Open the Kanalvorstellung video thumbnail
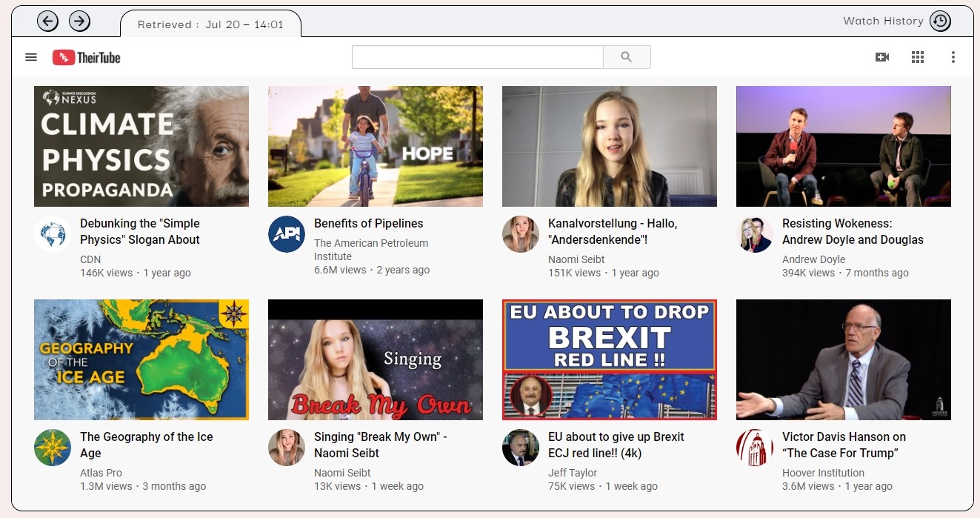This screenshot has height=518, width=980. click(x=610, y=146)
